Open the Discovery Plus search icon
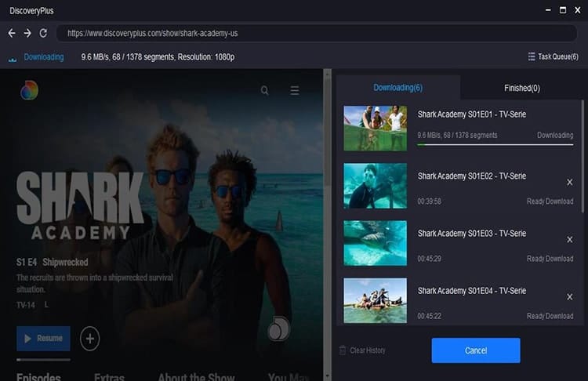 click(x=265, y=90)
